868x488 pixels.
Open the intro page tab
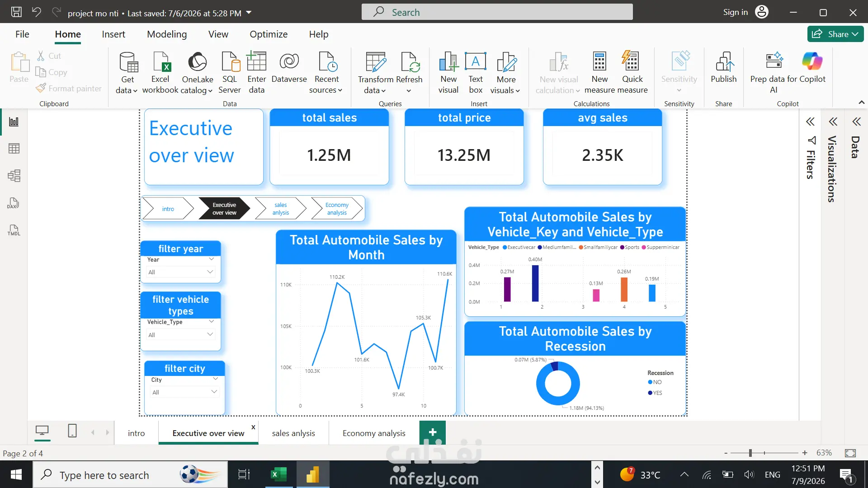[x=136, y=433]
